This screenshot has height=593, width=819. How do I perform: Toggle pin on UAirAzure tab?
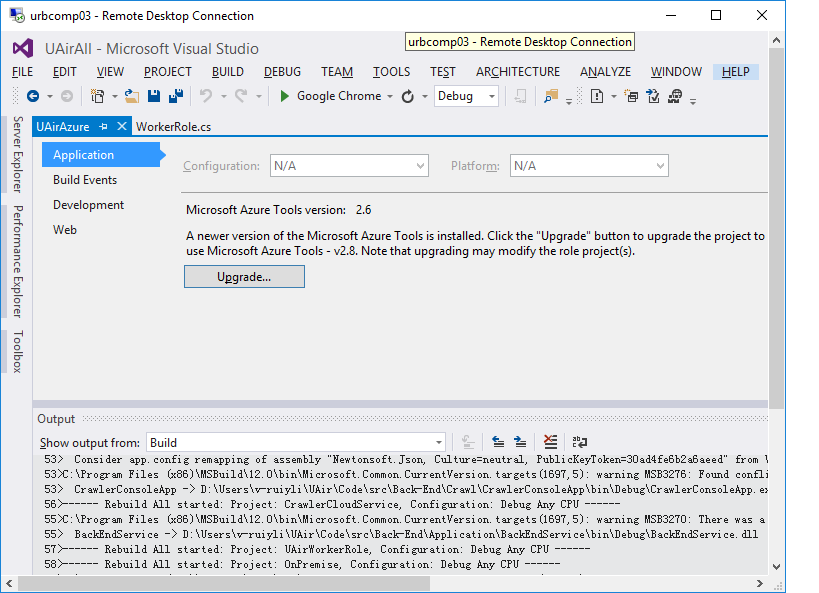[x=103, y=127]
